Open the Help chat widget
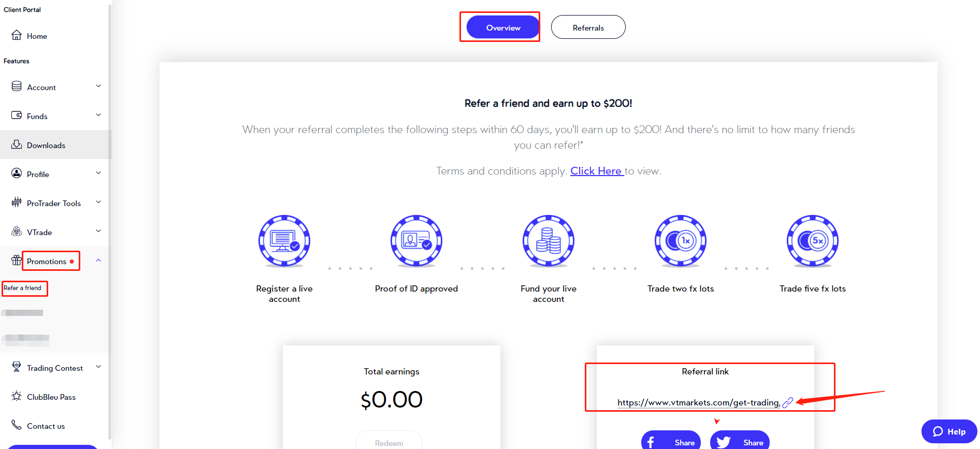 (949, 431)
